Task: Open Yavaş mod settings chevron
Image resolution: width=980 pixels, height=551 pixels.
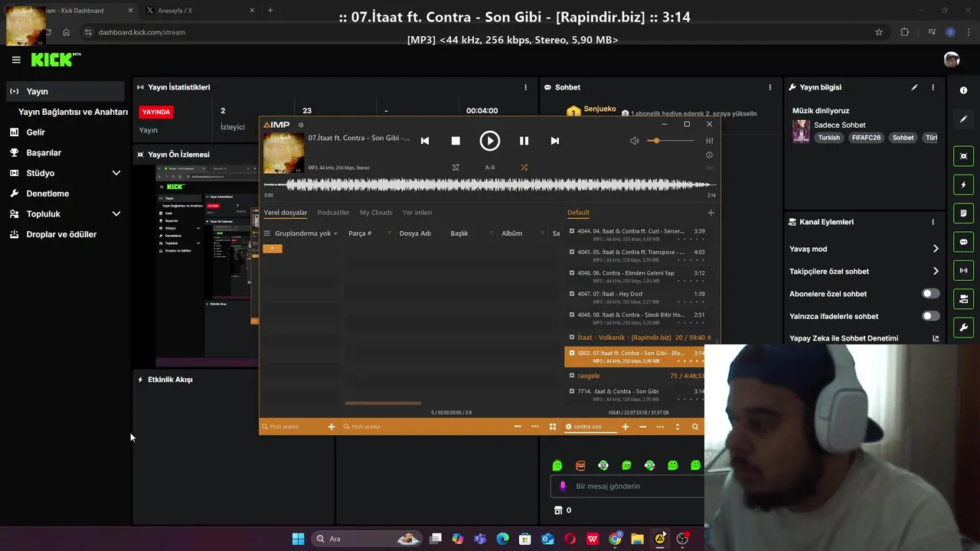Action: (x=936, y=249)
